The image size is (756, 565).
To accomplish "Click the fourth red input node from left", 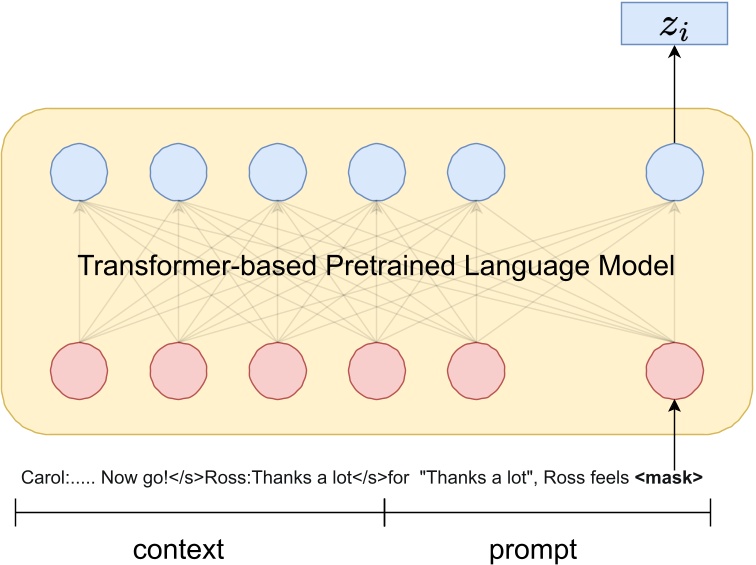I will point(375,368).
